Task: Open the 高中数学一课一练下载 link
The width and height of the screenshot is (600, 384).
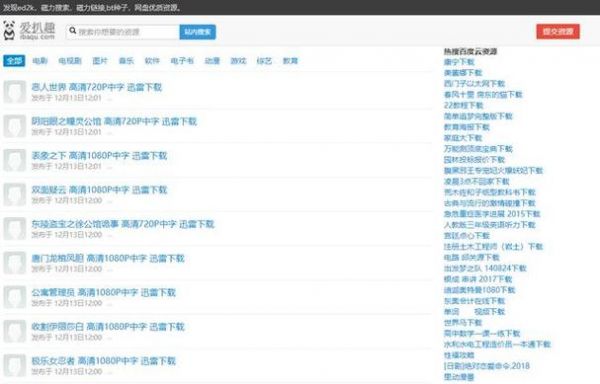Action: (x=482, y=334)
